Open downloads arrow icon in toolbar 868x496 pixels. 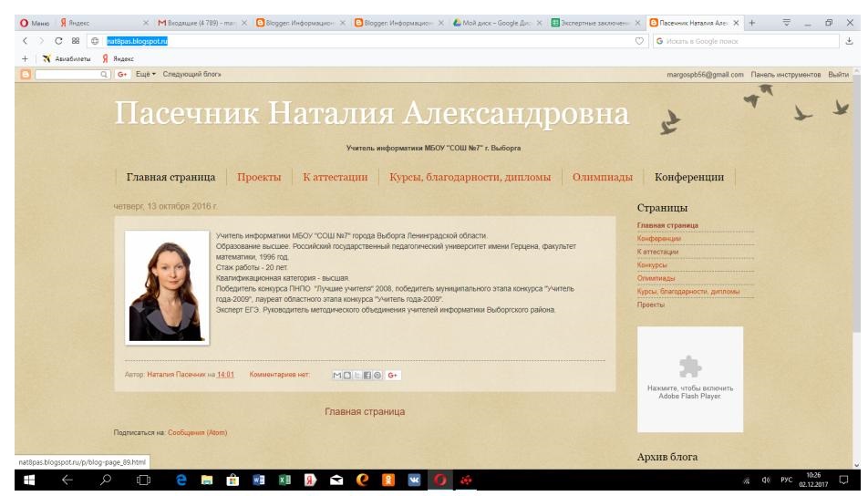[849, 41]
